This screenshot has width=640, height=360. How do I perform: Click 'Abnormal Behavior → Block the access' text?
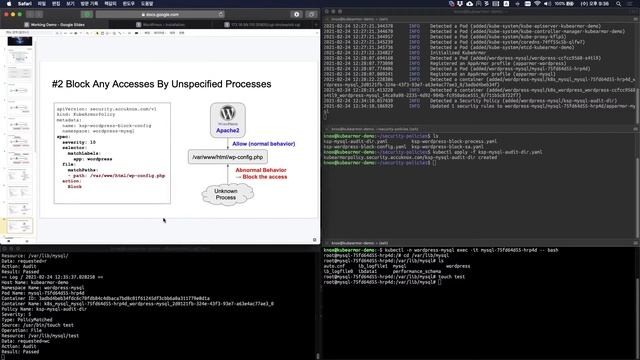coord(261,173)
